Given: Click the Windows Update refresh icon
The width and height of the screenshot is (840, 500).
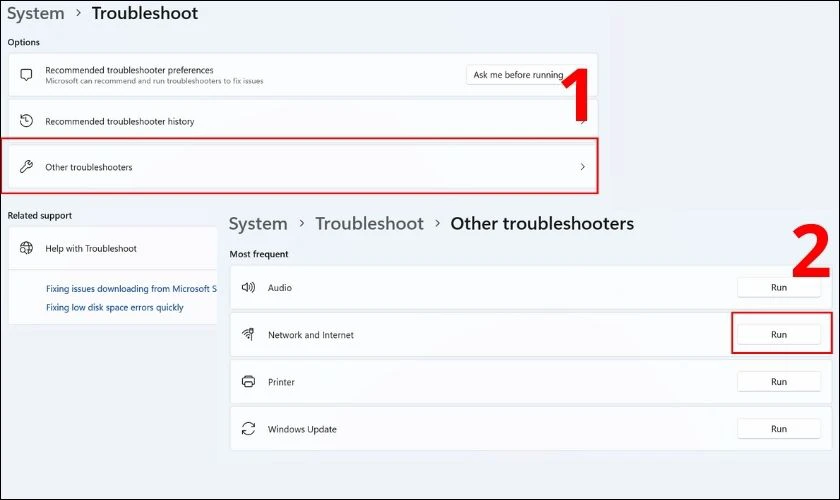Looking at the screenshot, I should point(248,429).
